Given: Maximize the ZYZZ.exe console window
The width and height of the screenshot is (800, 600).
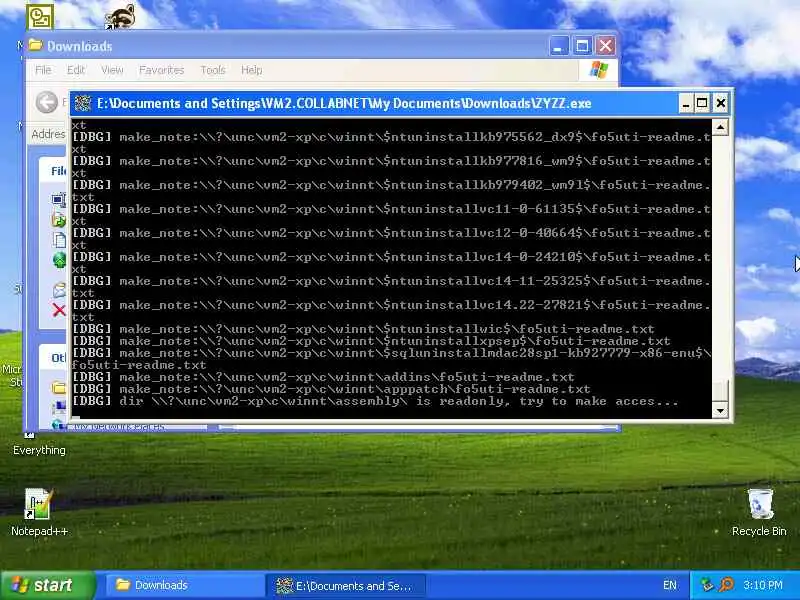Looking at the screenshot, I should [702, 104].
